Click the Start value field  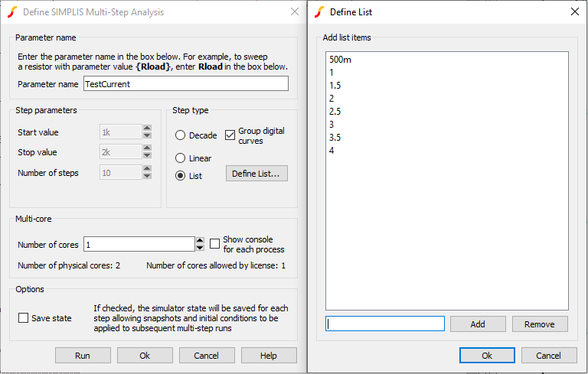coord(121,132)
